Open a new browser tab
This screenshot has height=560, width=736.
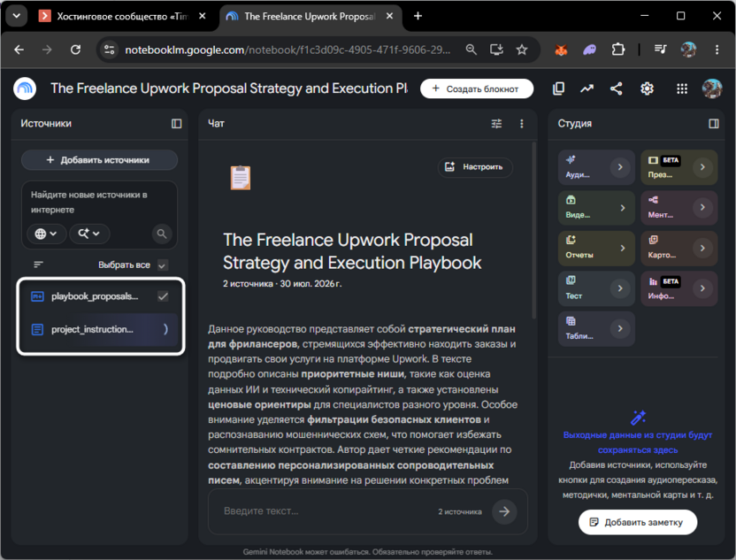click(x=418, y=16)
